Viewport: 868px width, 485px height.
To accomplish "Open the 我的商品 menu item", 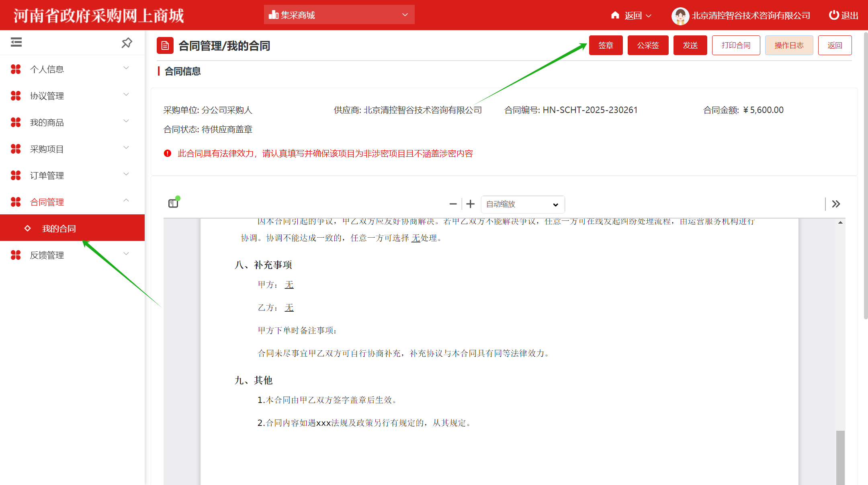I will 72,122.
